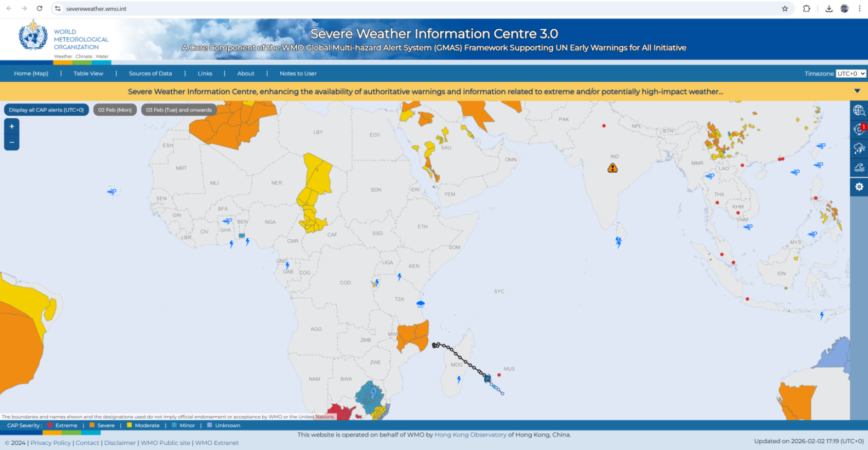Open the browser profile avatar
The image size is (868, 450).
click(844, 8)
